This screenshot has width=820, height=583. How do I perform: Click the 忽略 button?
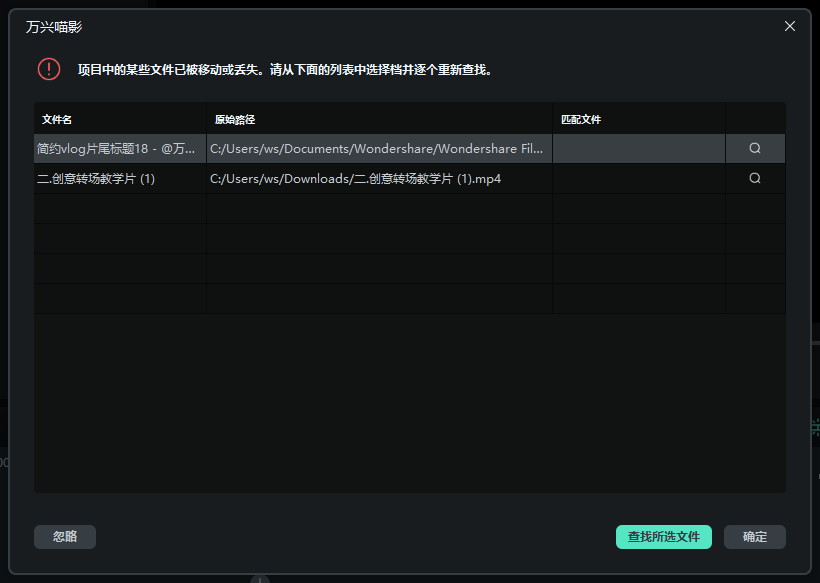click(65, 536)
